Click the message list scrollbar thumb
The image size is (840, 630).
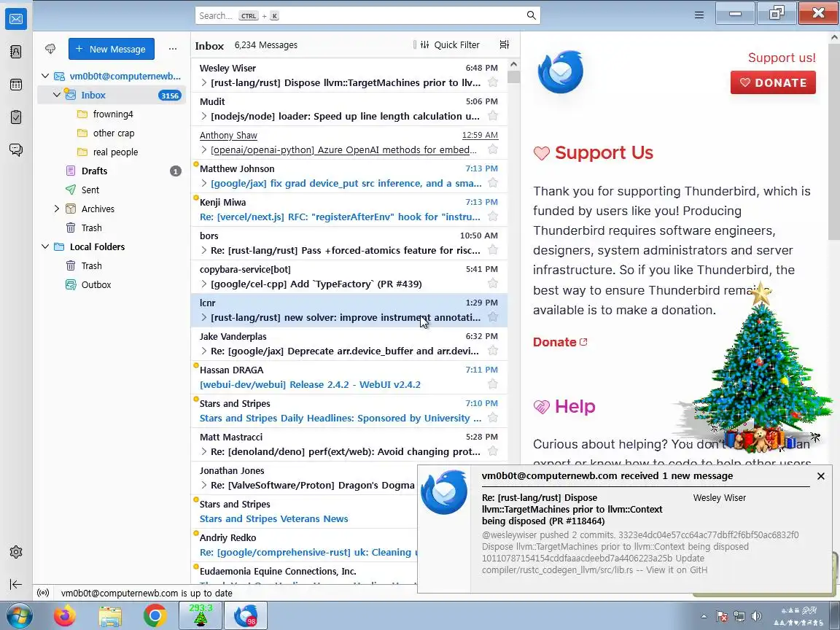point(513,77)
